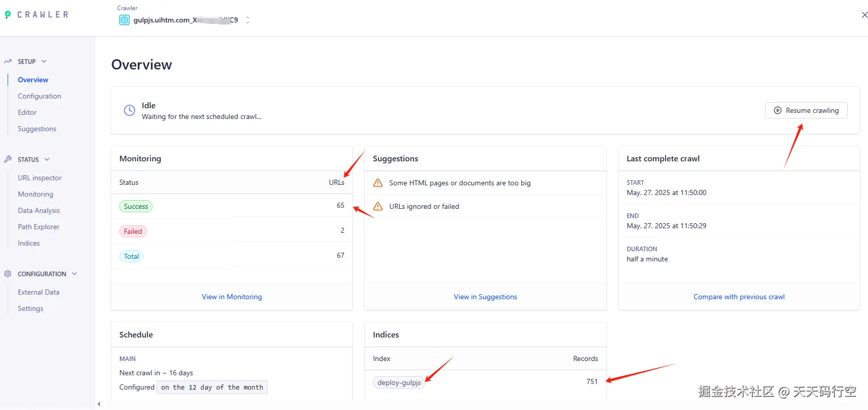Click the crawler clock icon beside gulpjs.uihtm.com
The height and width of the screenshot is (410, 868).
pos(124,20)
